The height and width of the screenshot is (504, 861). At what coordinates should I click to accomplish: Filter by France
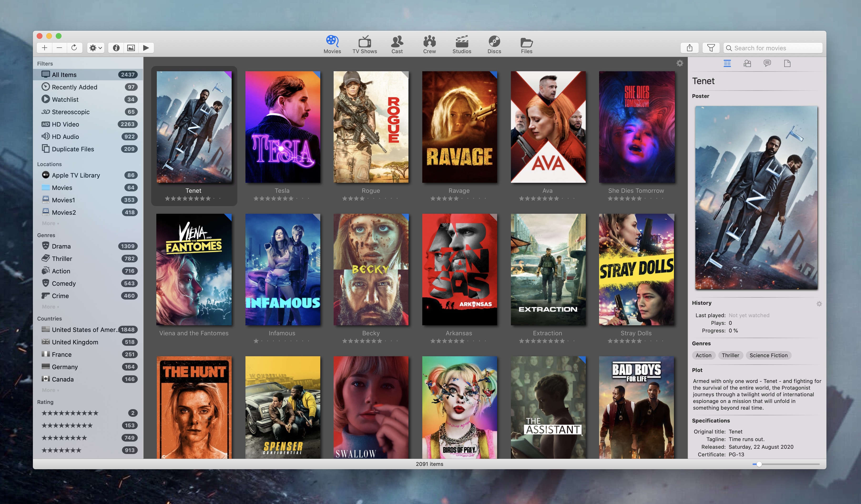coord(88,354)
